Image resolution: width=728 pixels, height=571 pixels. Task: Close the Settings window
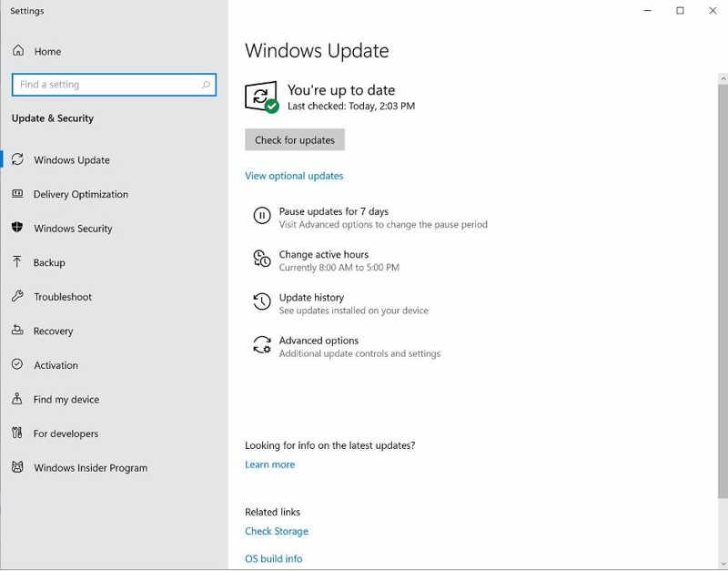pyautogui.click(x=713, y=10)
